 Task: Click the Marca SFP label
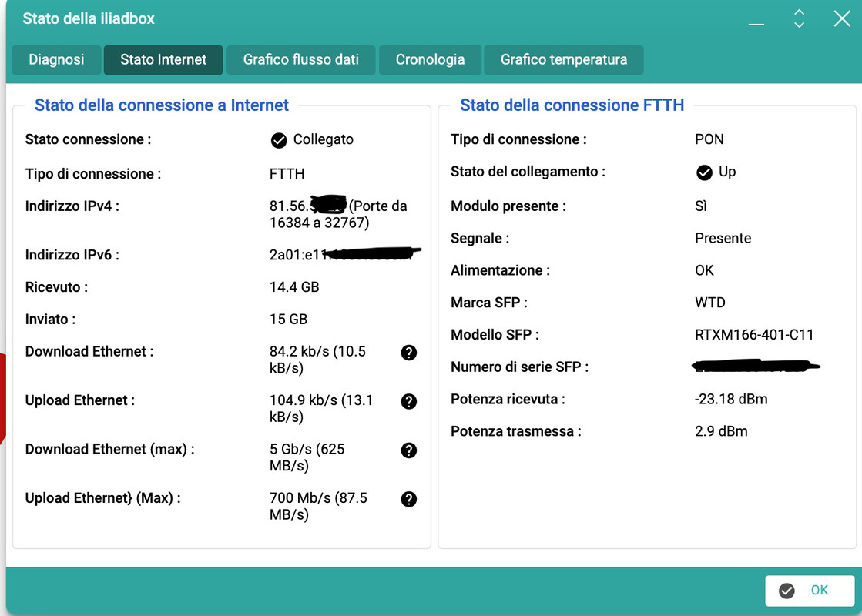[488, 303]
